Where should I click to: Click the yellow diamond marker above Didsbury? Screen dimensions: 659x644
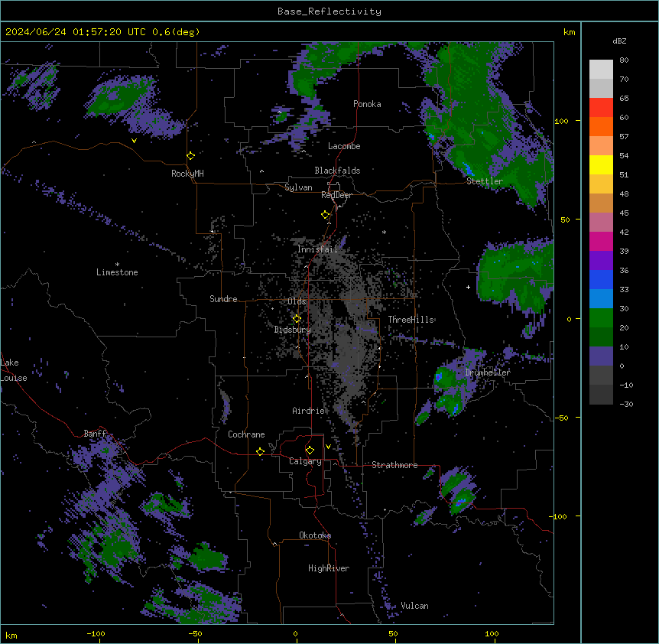click(297, 319)
